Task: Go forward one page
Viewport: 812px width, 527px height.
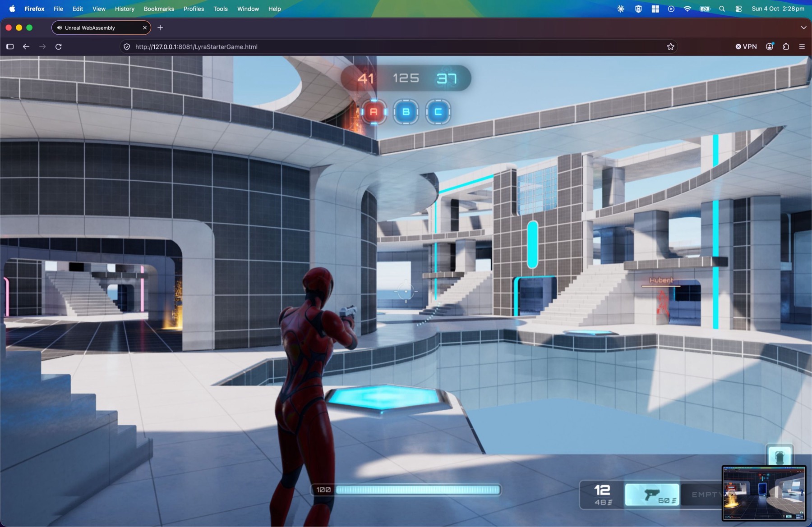Action: 42,46
